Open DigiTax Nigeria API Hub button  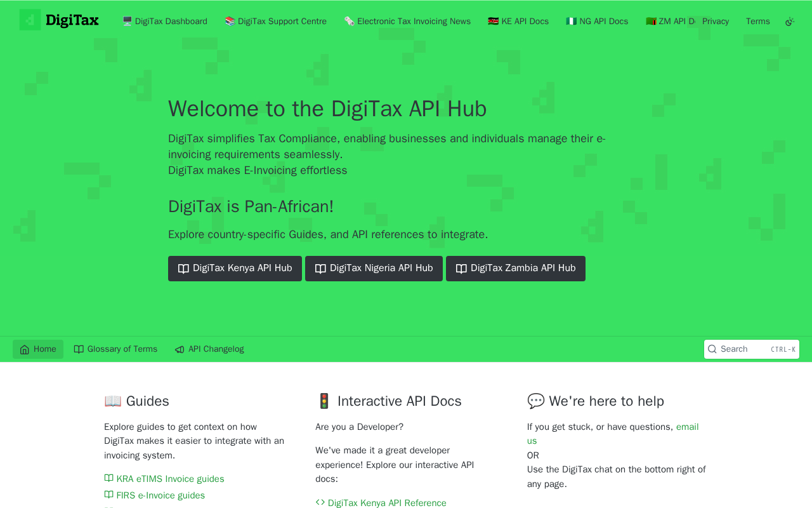[374, 269]
